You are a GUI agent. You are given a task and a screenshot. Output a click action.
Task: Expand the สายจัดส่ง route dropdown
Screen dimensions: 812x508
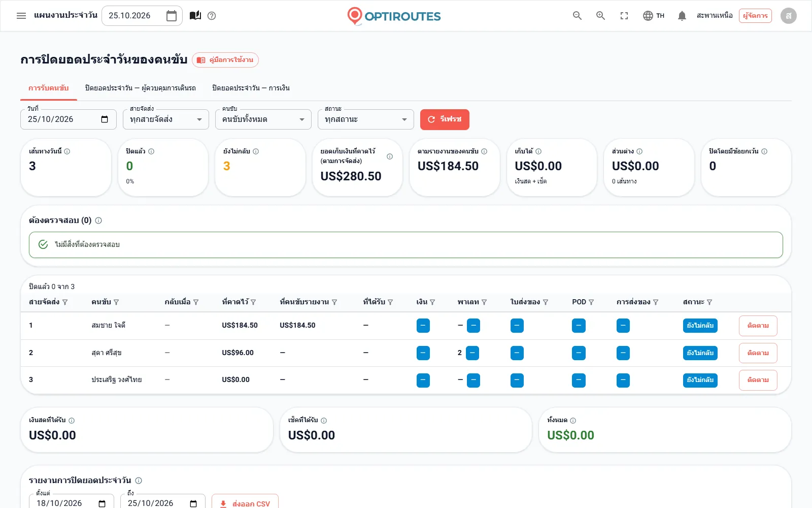[x=166, y=119]
